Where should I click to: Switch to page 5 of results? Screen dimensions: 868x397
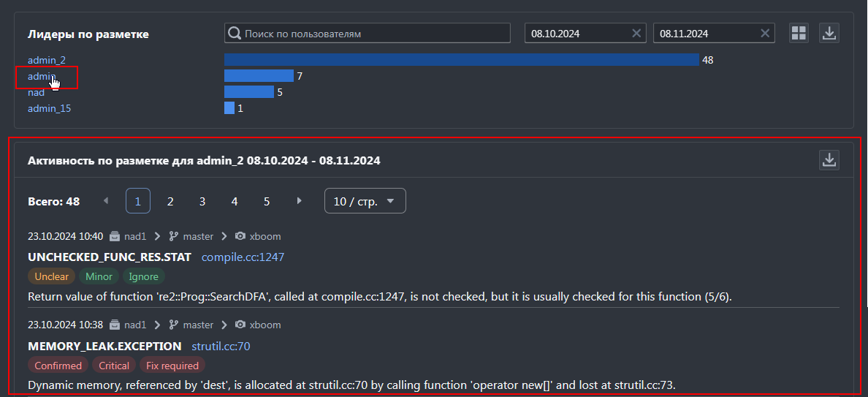(x=266, y=201)
